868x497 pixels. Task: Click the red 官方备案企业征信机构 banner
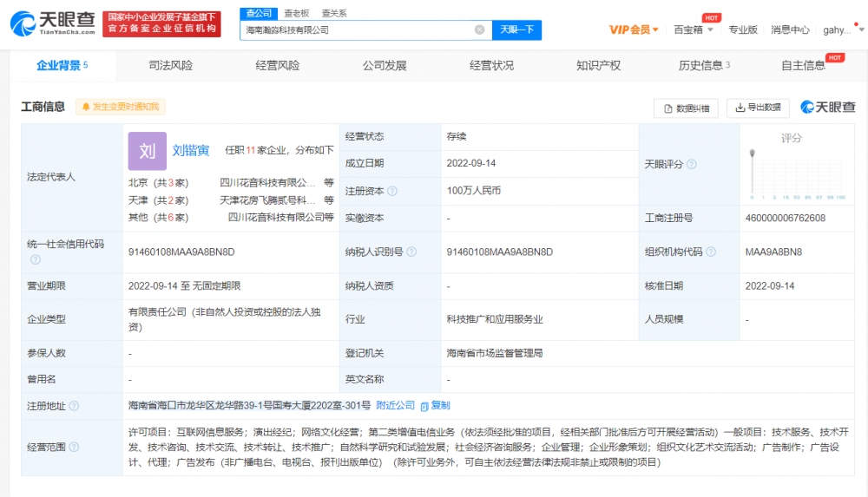(161, 23)
